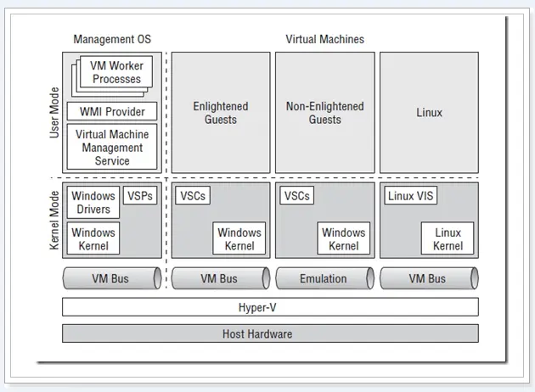Click VM Bus cylinder under Enlightened Guests
Image resolution: width=535 pixels, height=392 pixels.
(x=221, y=278)
